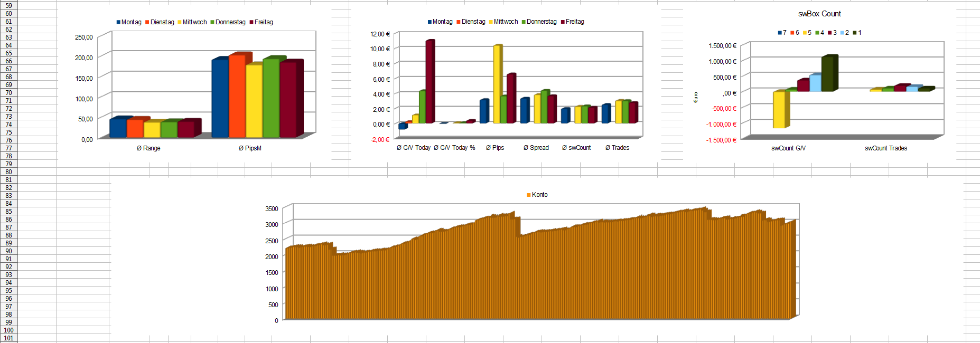Click the Montag legend swatch in the Ø Range chart
Viewport: 980px width, 343px height.
118,22
